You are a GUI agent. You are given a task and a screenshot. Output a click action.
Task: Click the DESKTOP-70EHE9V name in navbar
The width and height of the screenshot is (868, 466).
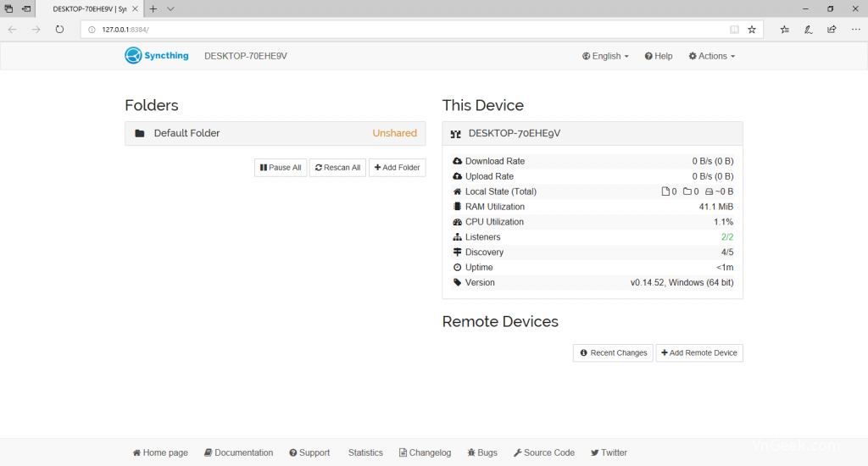246,56
